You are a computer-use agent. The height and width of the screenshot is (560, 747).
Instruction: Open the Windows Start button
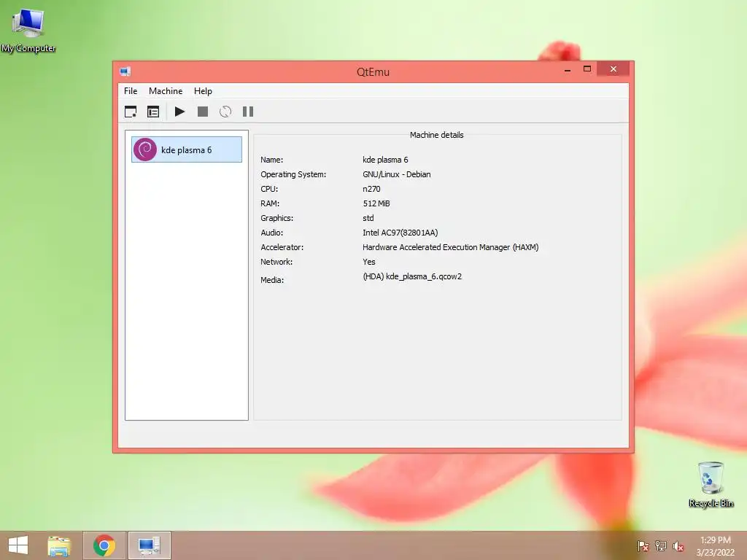pyautogui.click(x=18, y=545)
